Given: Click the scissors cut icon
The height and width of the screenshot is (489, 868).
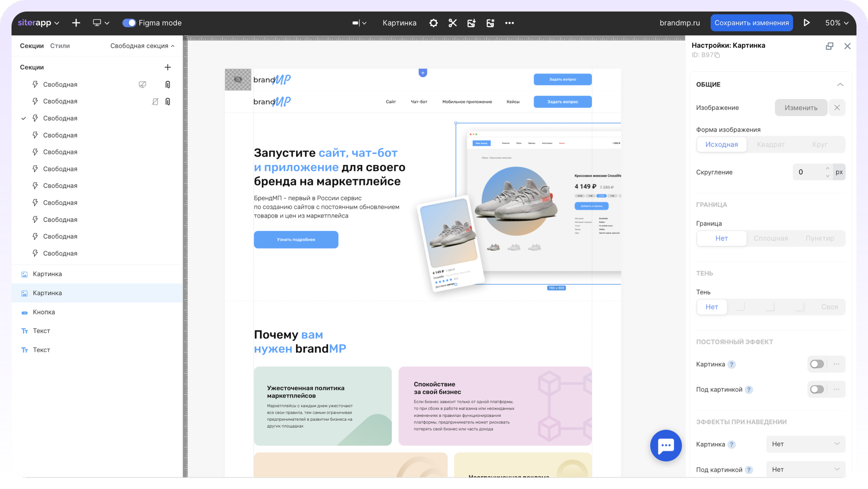Looking at the screenshot, I should (452, 23).
